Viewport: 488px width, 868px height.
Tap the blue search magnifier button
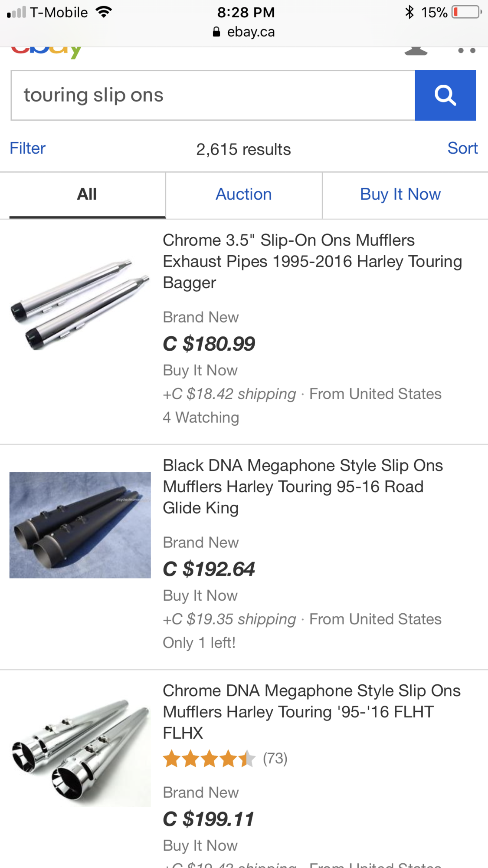[x=445, y=95]
